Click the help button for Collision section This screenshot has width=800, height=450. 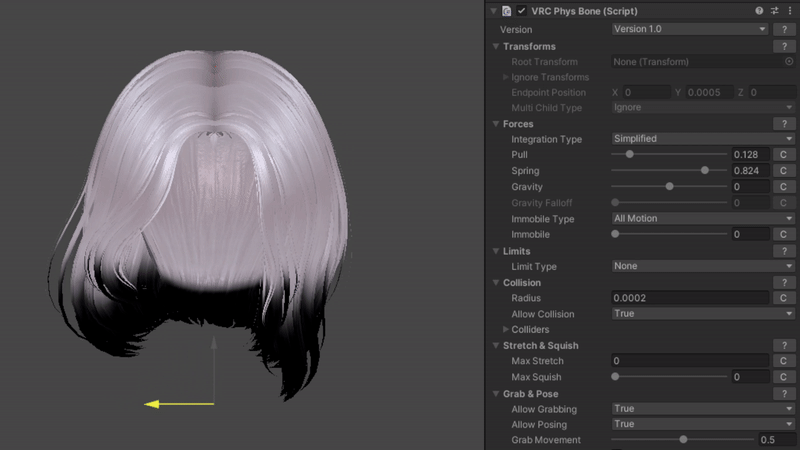coord(785,283)
